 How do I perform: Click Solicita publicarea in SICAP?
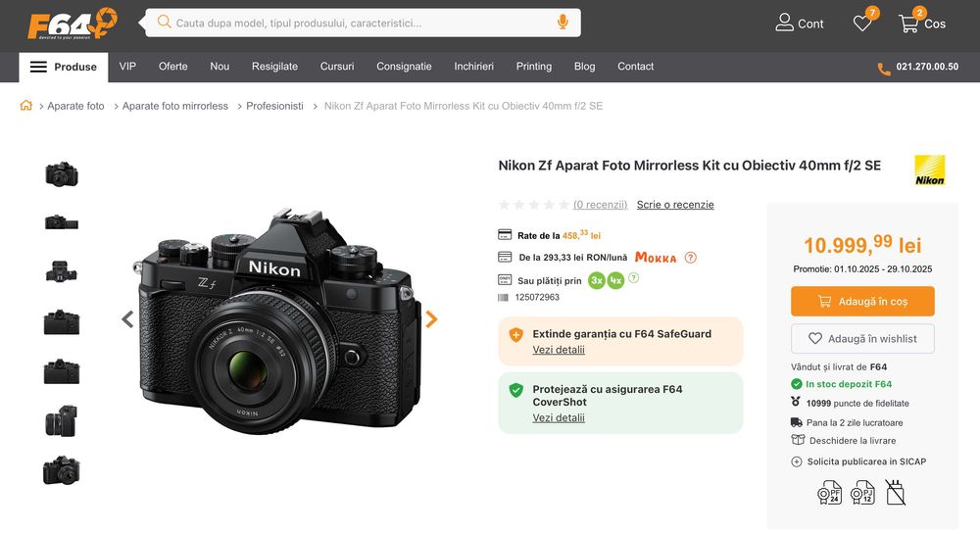tap(866, 461)
